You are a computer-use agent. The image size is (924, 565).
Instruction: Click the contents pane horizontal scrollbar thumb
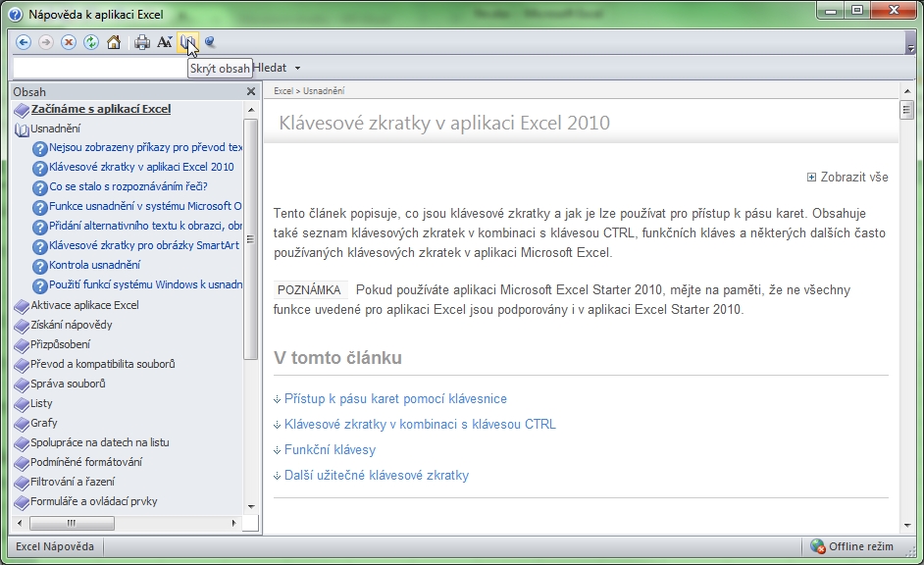click(x=72, y=523)
